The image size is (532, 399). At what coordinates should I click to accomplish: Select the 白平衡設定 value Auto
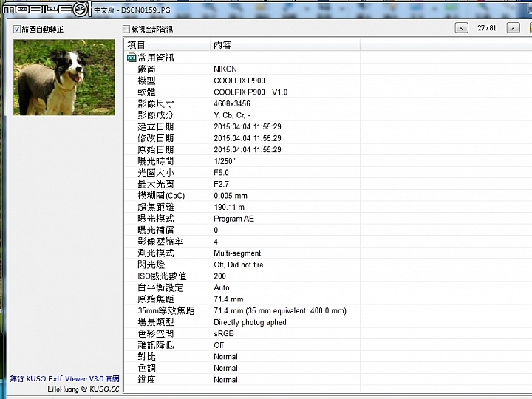(x=222, y=287)
